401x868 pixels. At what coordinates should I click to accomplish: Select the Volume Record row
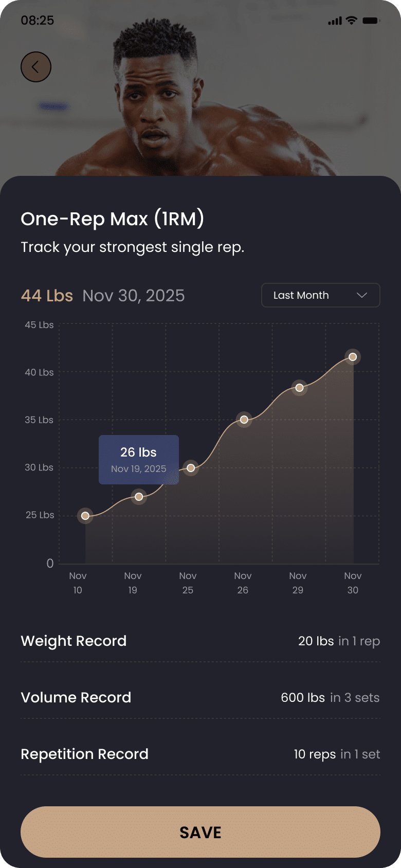200,697
